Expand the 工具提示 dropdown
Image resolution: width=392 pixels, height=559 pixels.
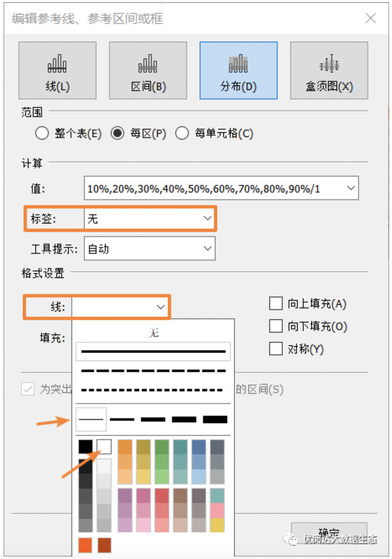click(207, 248)
